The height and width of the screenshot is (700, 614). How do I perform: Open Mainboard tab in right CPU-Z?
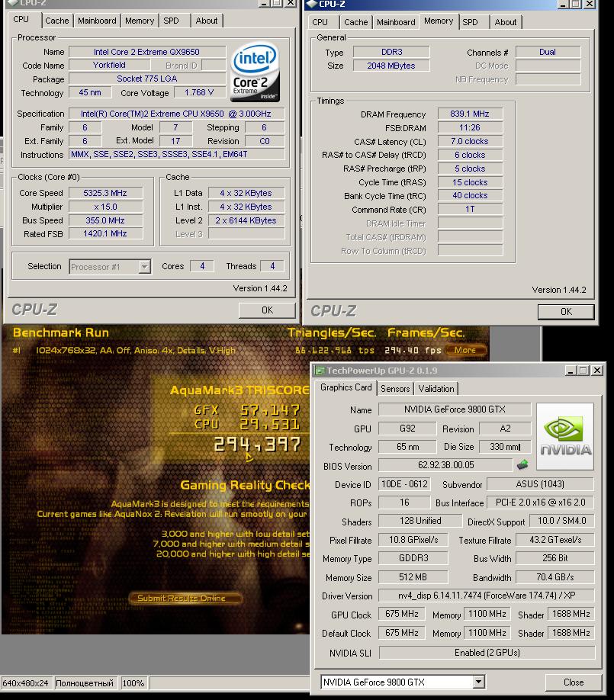[396, 22]
